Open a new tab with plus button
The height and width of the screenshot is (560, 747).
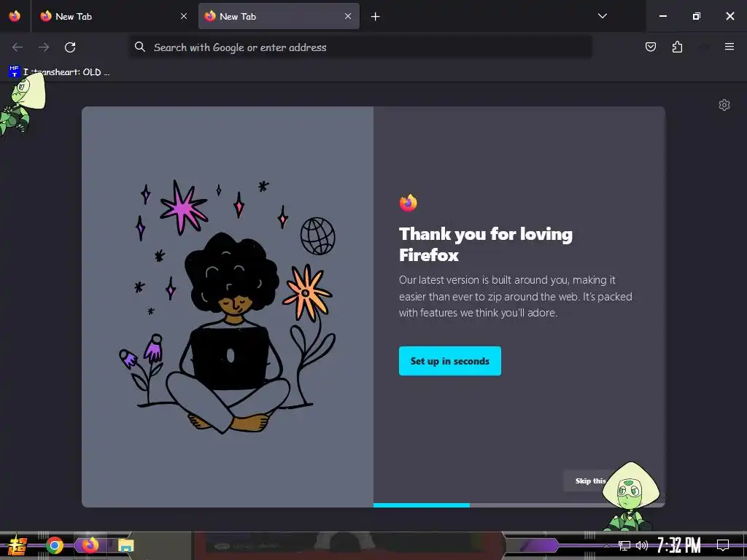coord(376,17)
